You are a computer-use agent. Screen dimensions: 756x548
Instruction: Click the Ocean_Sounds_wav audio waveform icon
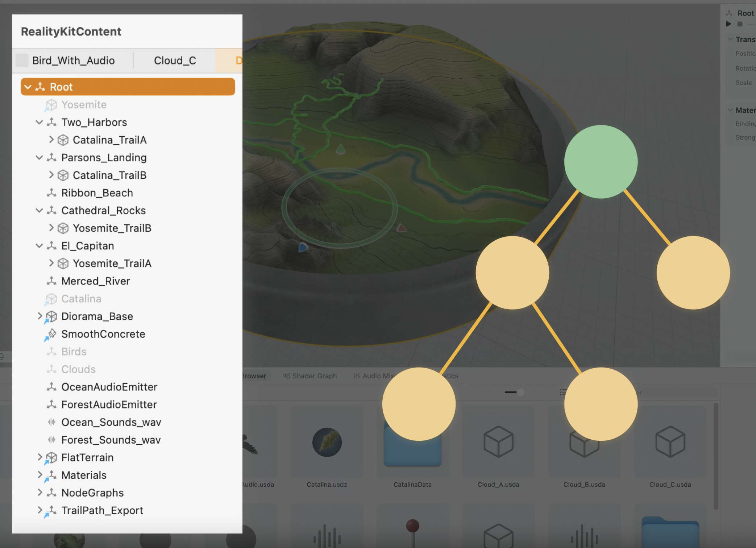pyautogui.click(x=51, y=422)
